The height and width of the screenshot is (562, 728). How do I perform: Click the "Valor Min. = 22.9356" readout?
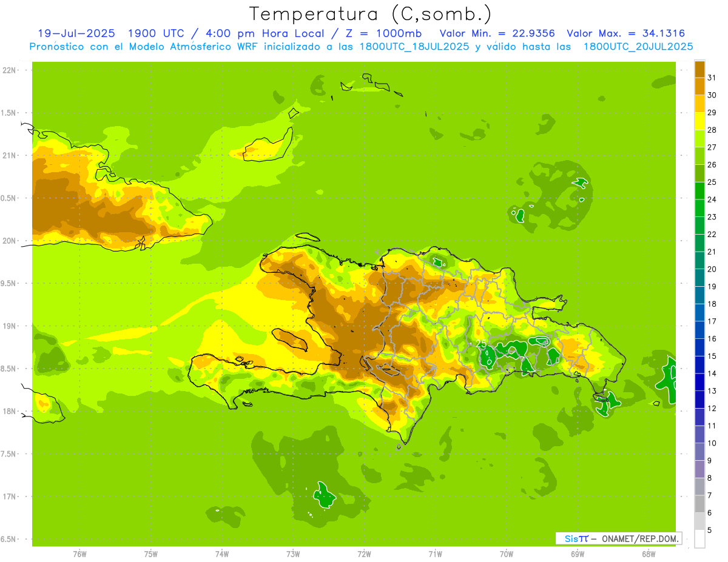[497, 33]
